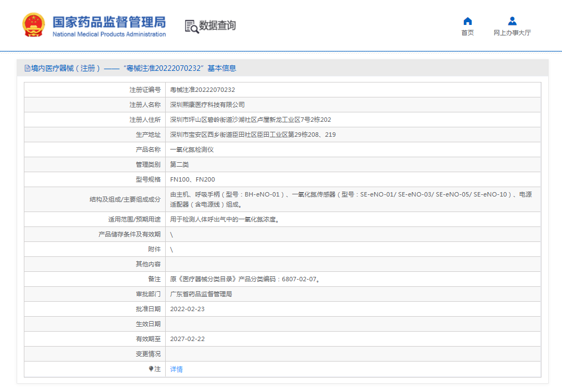Click the national emblem logo
The height and width of the screenshot is (392, 562).
point(33,25)
